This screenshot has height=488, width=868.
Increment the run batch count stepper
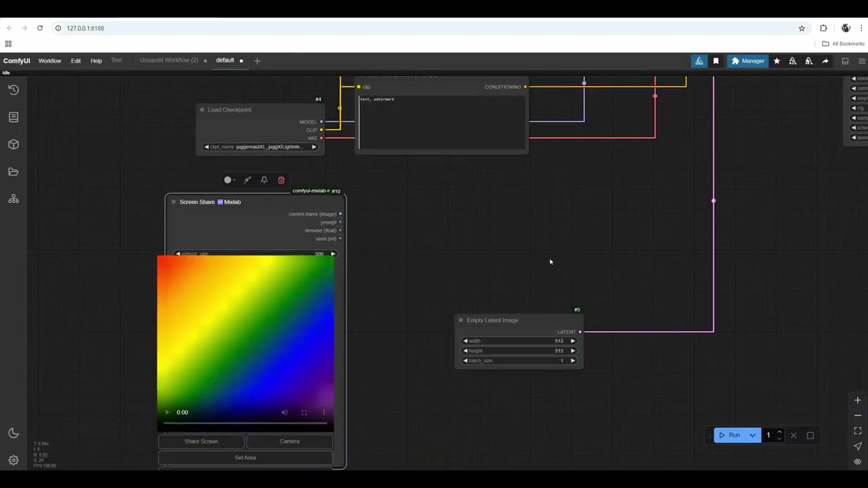779,432
